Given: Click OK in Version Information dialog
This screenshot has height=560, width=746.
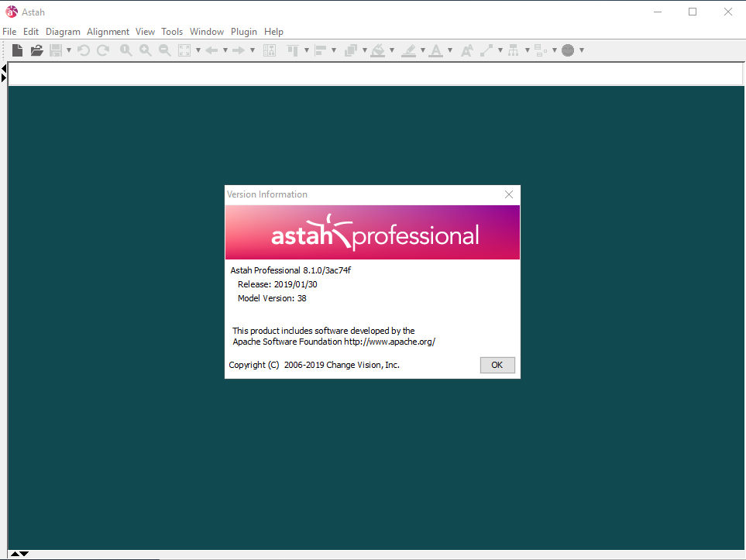Looking at the screenshot, I should [x=497, y=365].
